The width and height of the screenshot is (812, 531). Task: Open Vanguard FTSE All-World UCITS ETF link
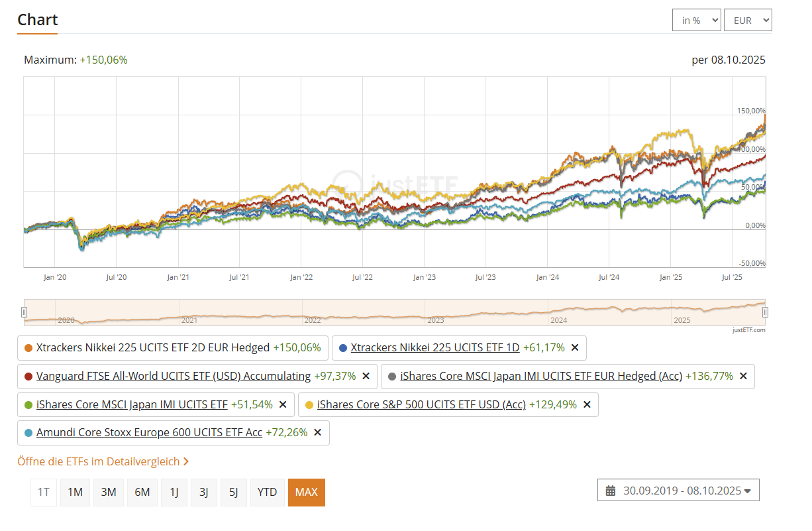point(174,376)
